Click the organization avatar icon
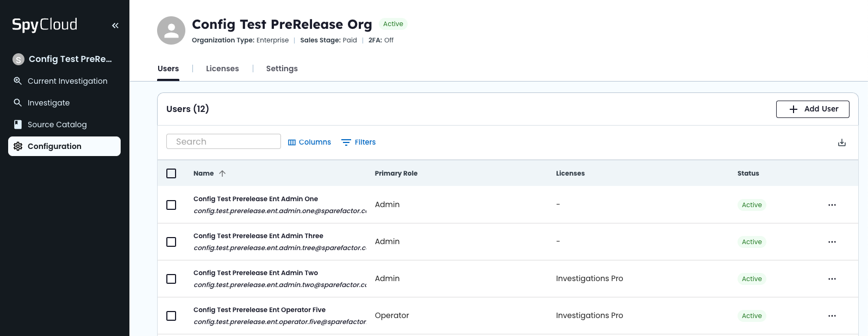Screen dimensions: 868x336 coord(171,30)
